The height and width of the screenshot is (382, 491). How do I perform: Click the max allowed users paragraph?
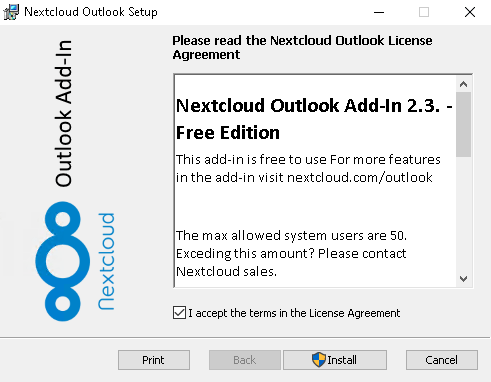click(291, 254)
